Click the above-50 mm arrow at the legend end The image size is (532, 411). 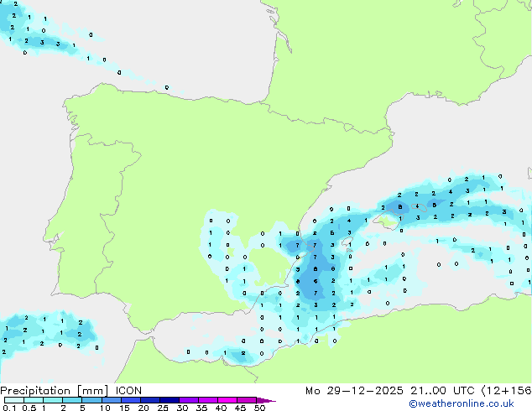tap(266, 400)
